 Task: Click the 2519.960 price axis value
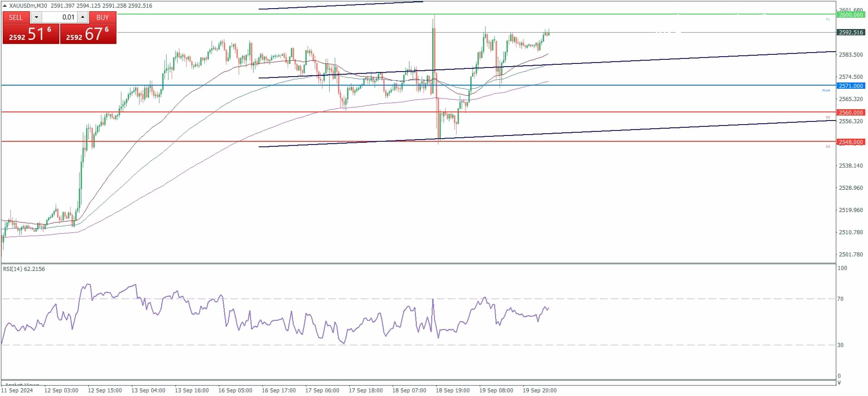click(x=851, y=210)
